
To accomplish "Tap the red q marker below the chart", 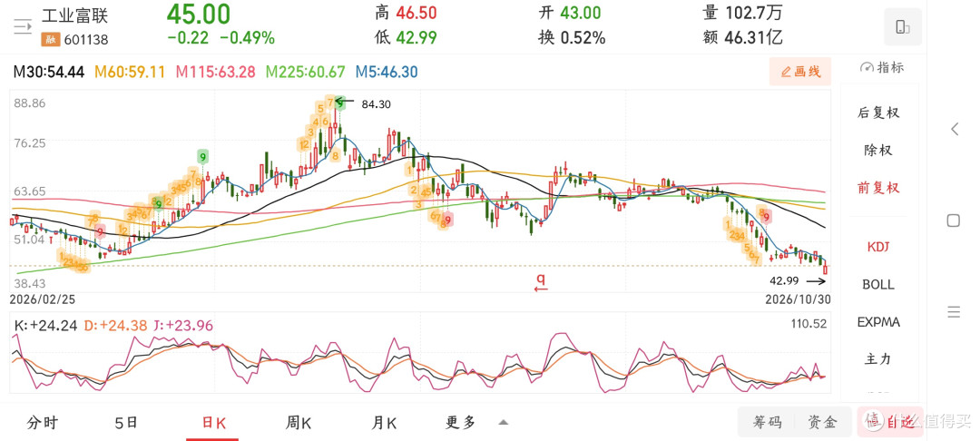I will [x=541, y=281].
